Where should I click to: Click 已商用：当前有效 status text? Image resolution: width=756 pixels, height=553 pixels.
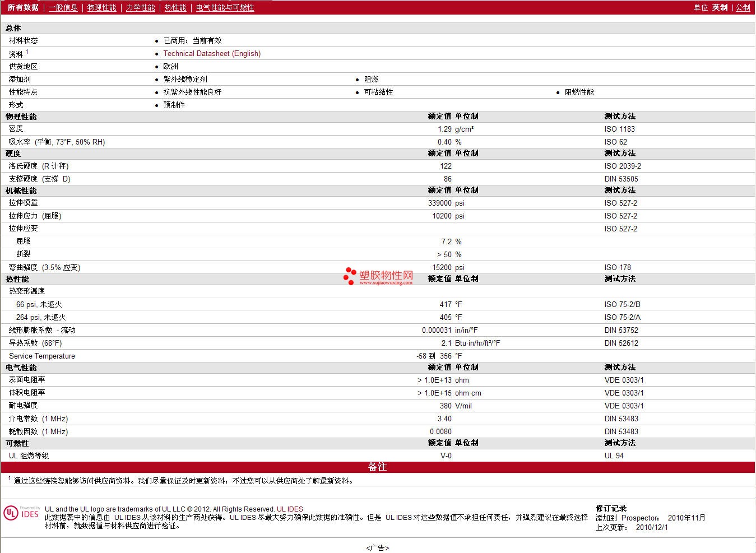tap(192, 40)
